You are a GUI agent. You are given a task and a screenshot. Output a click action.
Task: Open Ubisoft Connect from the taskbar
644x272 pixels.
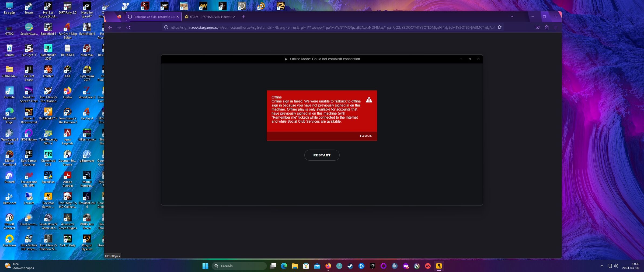pyautogui.click(x=417, y=266)
